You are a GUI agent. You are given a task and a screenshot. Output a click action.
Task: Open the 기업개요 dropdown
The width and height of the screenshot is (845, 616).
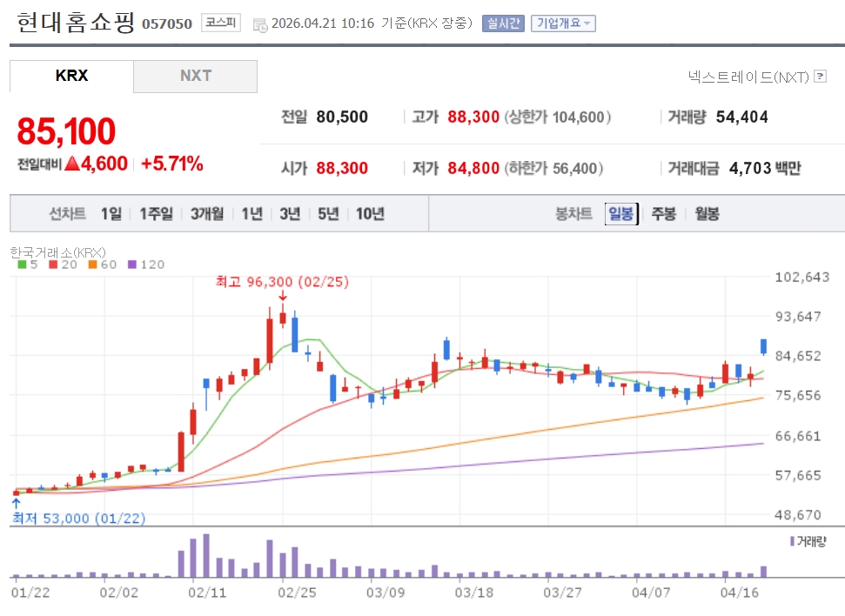(563, 23)
